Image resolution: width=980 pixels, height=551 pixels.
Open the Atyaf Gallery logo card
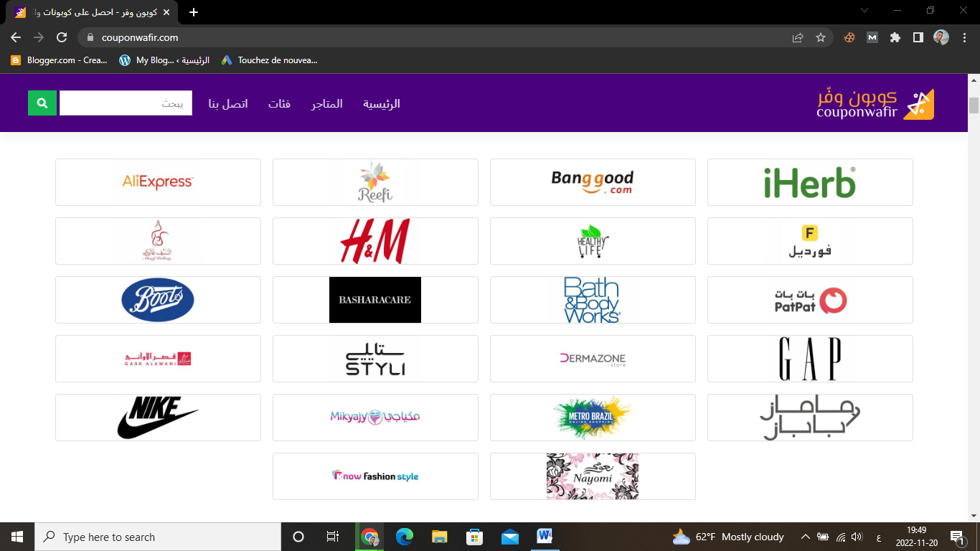[158, 241]
